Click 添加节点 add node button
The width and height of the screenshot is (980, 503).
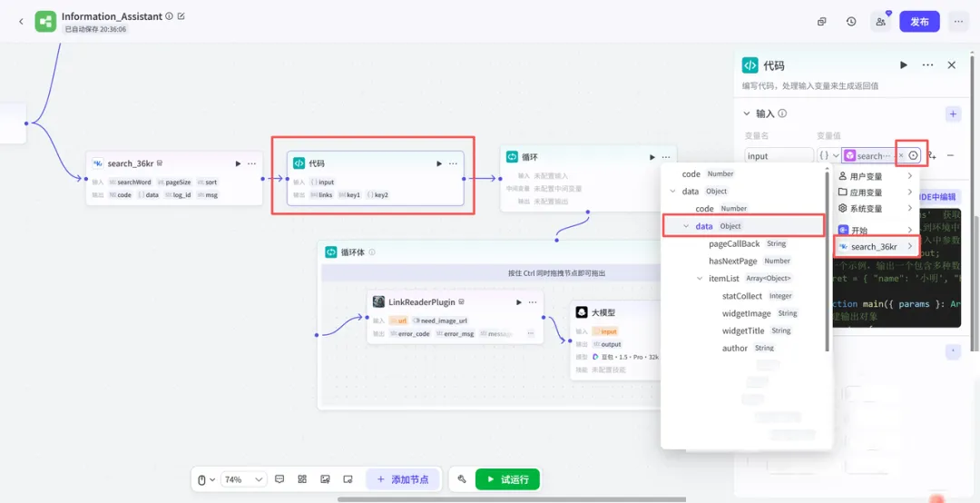[x=403, y=479]
